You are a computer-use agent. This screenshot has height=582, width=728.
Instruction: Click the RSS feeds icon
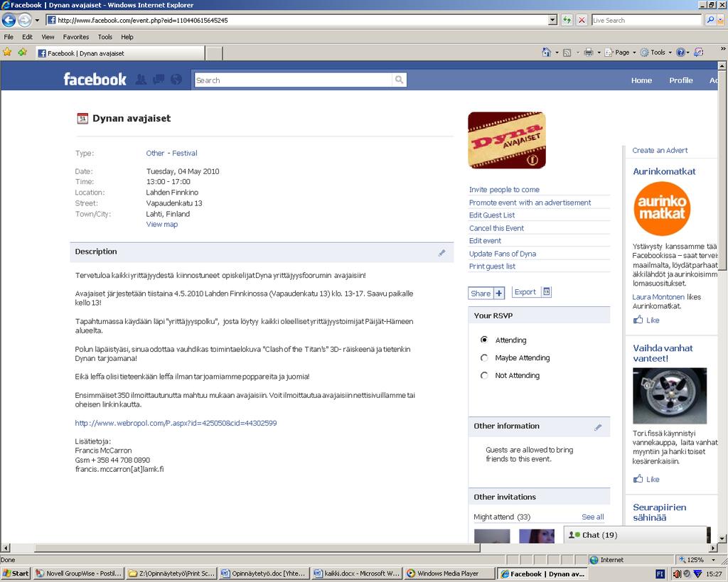pos(567,53)
